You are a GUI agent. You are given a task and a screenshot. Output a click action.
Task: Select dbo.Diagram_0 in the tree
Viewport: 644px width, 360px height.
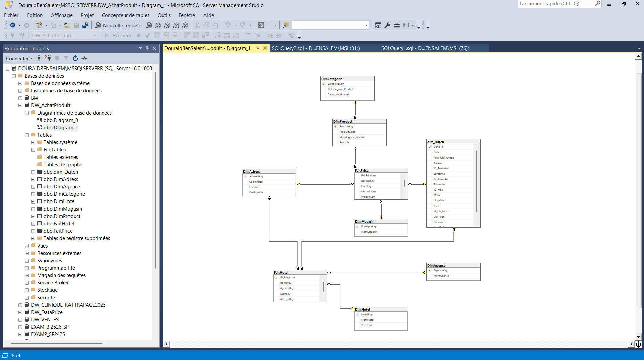click(61, 120)
